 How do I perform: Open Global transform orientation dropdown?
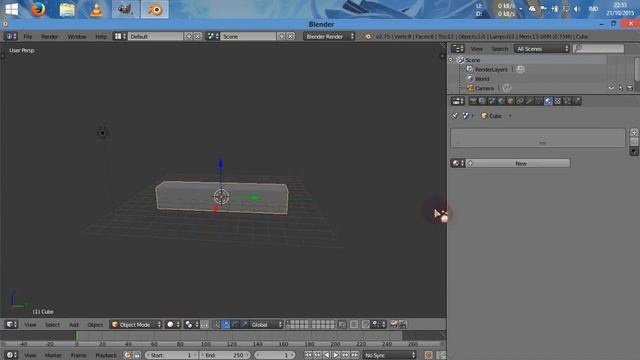coord(266,324)
